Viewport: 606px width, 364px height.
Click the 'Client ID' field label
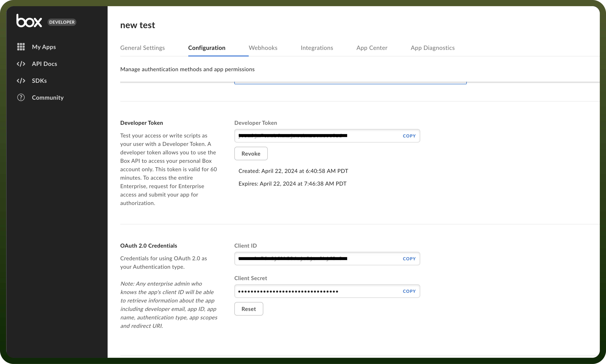pos(245,246)
